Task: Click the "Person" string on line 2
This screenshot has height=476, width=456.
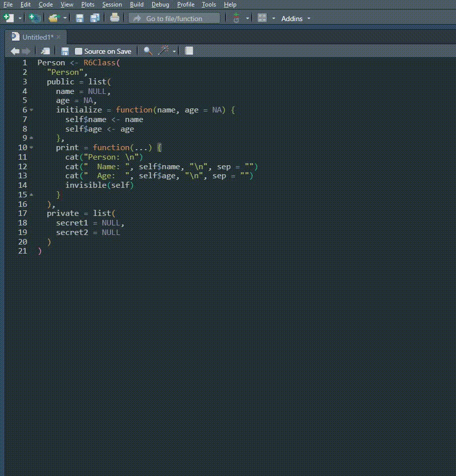Action: click(65, 72)
